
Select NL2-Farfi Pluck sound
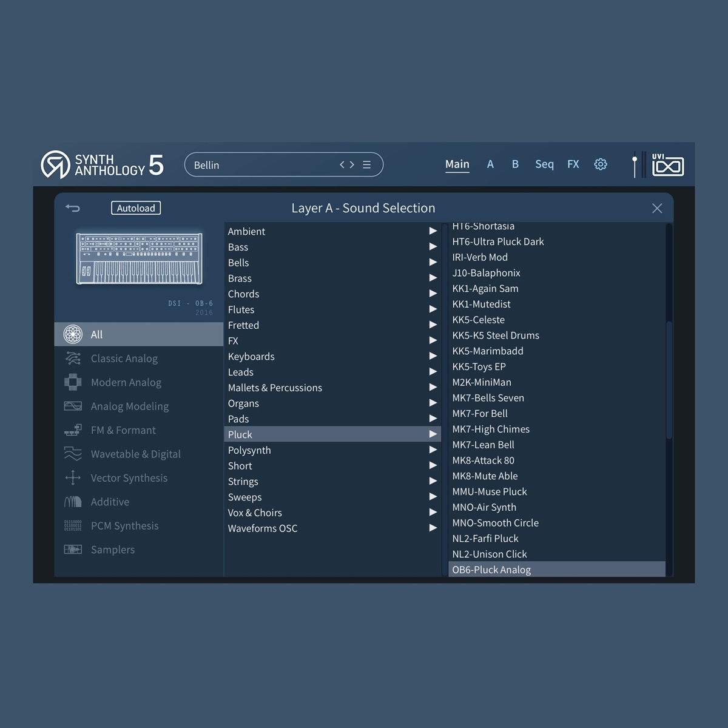tap(557, 539)
